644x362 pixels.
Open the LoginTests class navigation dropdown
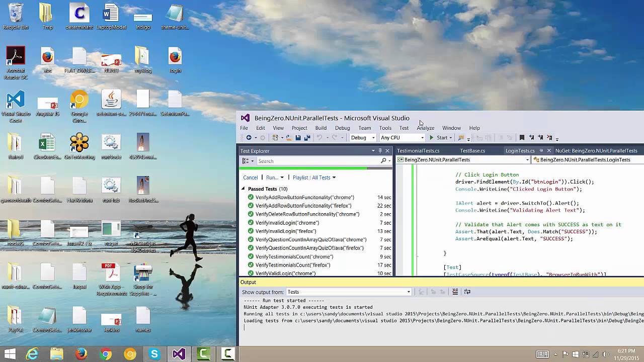coord(588,160)
